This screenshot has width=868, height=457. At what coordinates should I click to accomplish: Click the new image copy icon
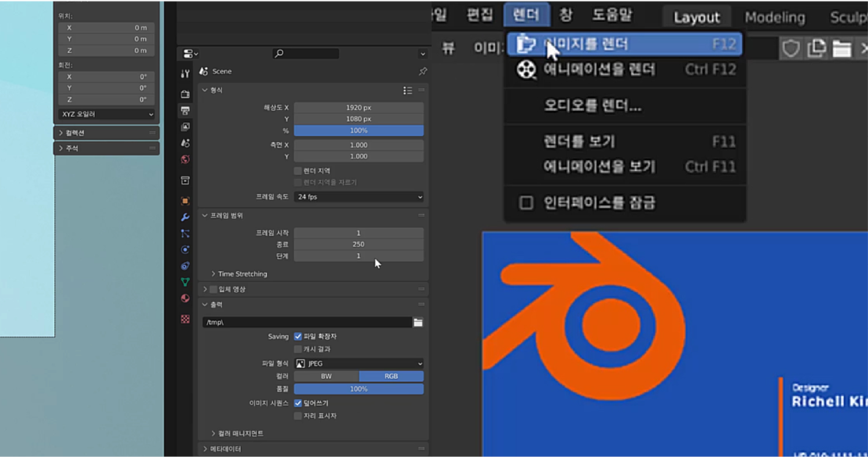816,48
